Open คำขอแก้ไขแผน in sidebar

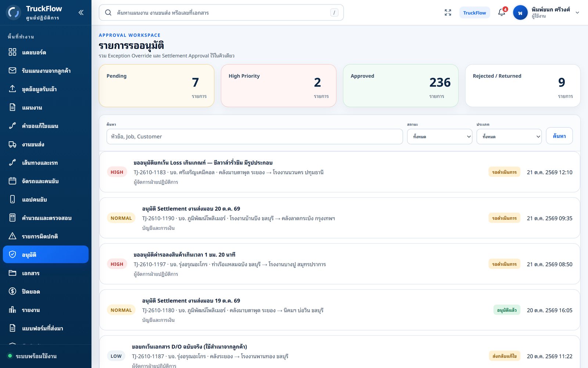pyautogui.click(x=46, y=126)
